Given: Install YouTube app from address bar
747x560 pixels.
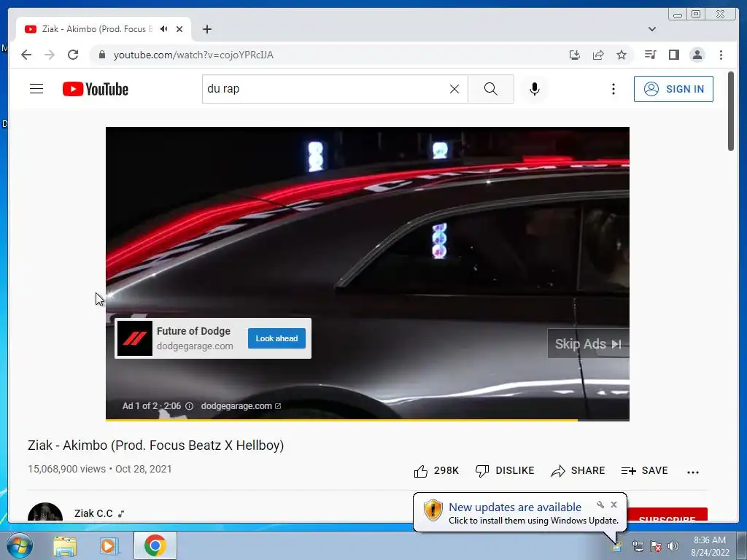Looking at the screenshot, I should [575, 55].
